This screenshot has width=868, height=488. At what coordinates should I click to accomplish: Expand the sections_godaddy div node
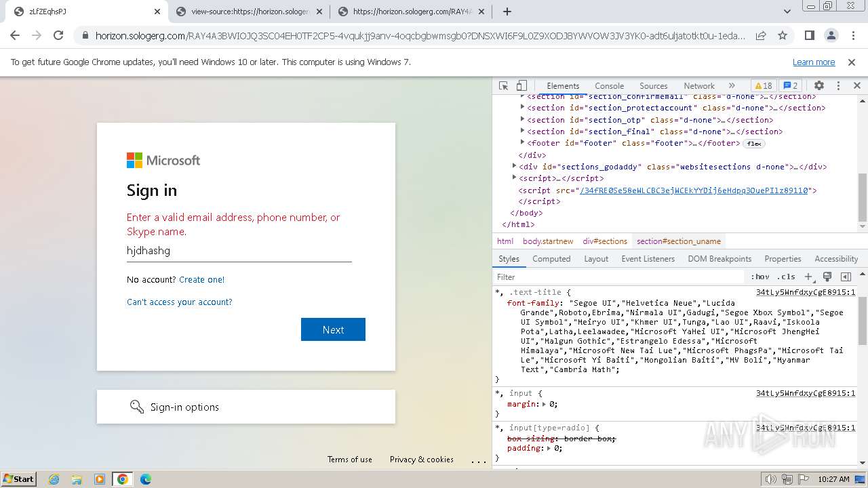514,166
